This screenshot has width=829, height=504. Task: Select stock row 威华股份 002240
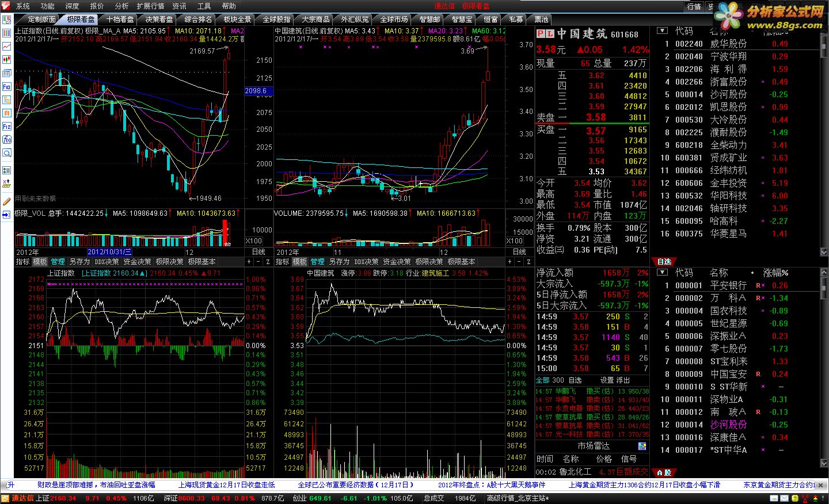tap(737, 44)
